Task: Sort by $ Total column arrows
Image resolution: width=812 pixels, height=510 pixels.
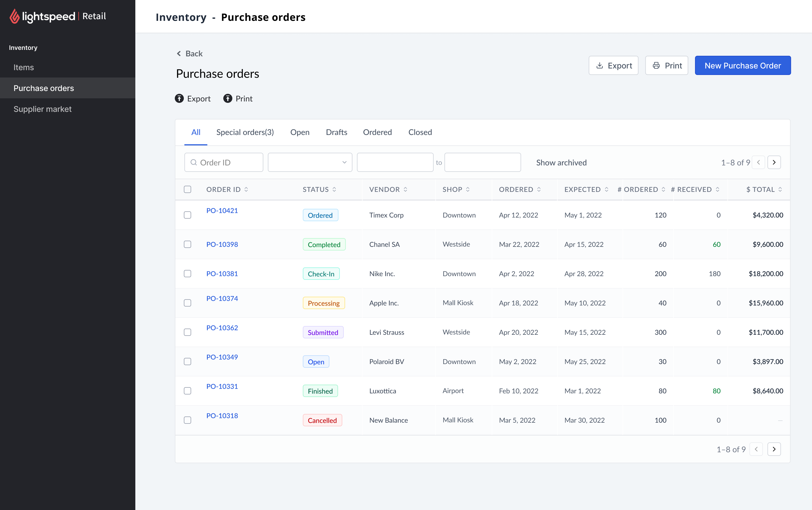Action: click(x=780, y=189)
